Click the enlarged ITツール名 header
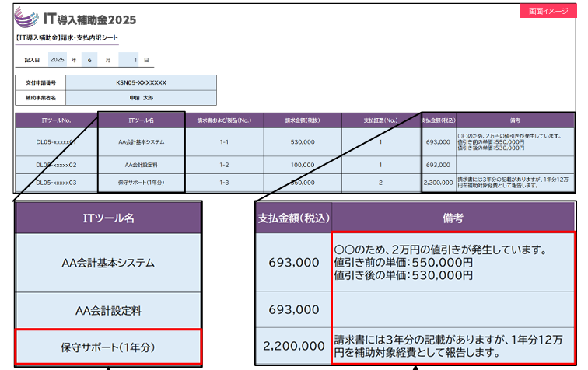Screen dimensions: 588x370 [x=108, y=218]
